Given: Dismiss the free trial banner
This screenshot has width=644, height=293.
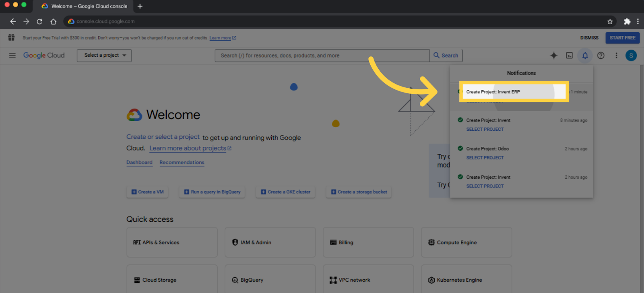Looking at the screenshot, I should click(589, 38).
